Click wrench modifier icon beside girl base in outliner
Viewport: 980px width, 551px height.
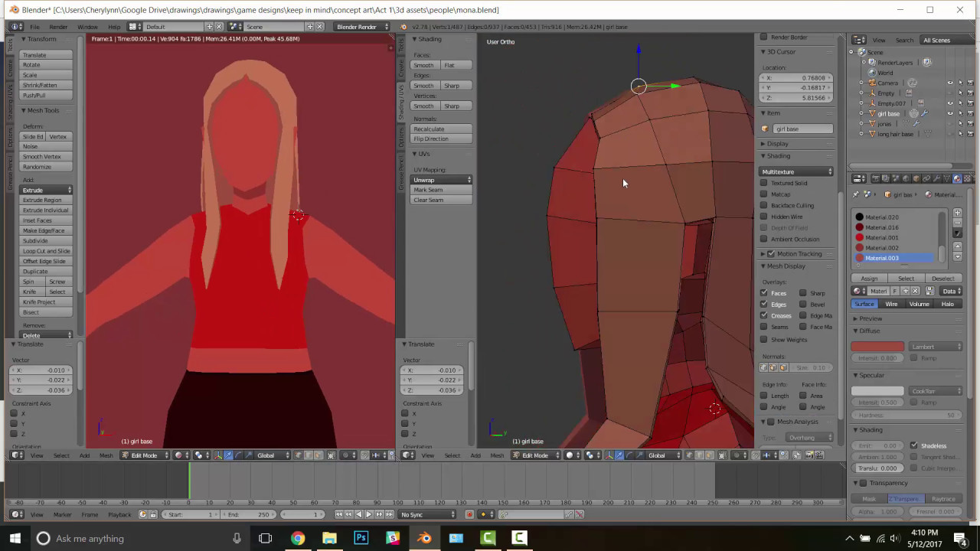(925, 113)
